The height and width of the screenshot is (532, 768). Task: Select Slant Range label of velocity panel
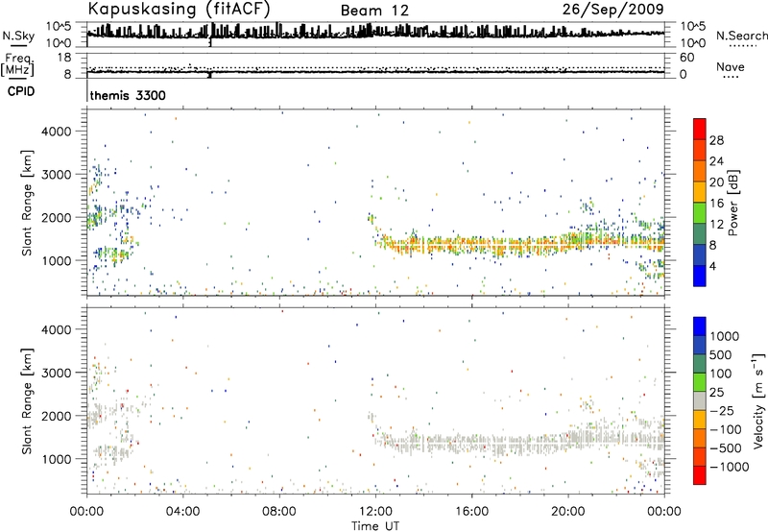(x=27, y=401)
